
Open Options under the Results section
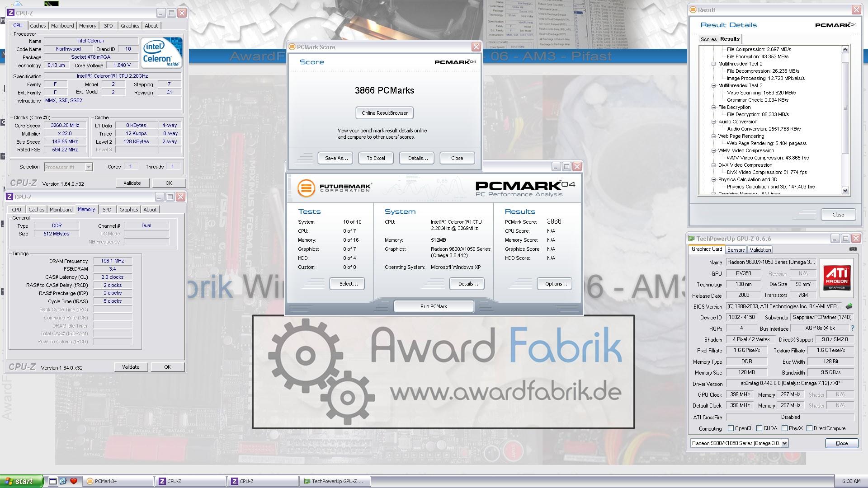(x=556, y=284)
